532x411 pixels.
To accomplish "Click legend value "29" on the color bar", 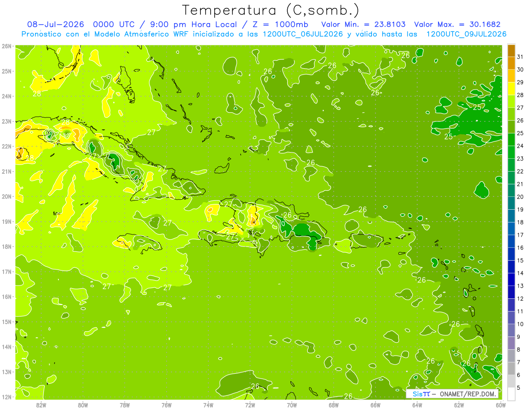I will pos(520,82).
